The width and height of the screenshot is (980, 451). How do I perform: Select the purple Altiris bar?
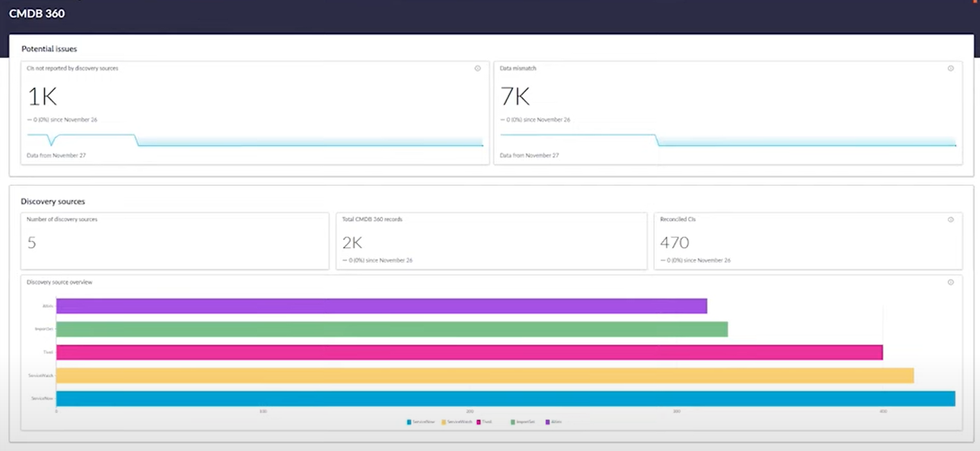tap(381, 306)
